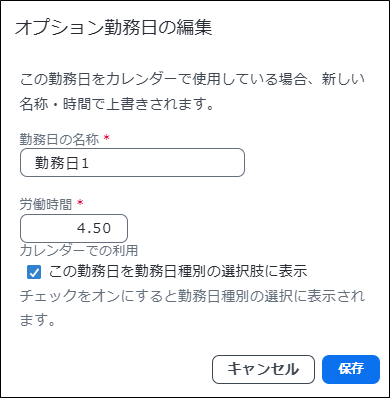
Task: Click the dialog title オプション勤務日の編集
Action: pos(114,27)
